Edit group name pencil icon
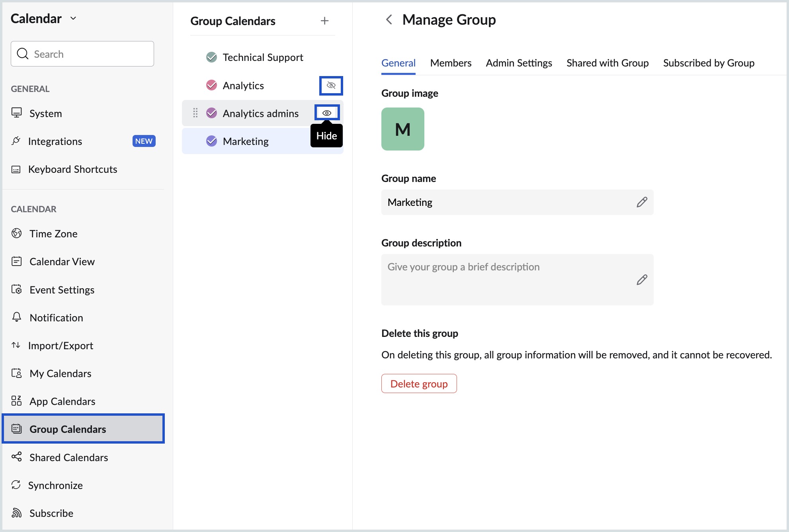 pyautogui.click(x=642, y=202)
